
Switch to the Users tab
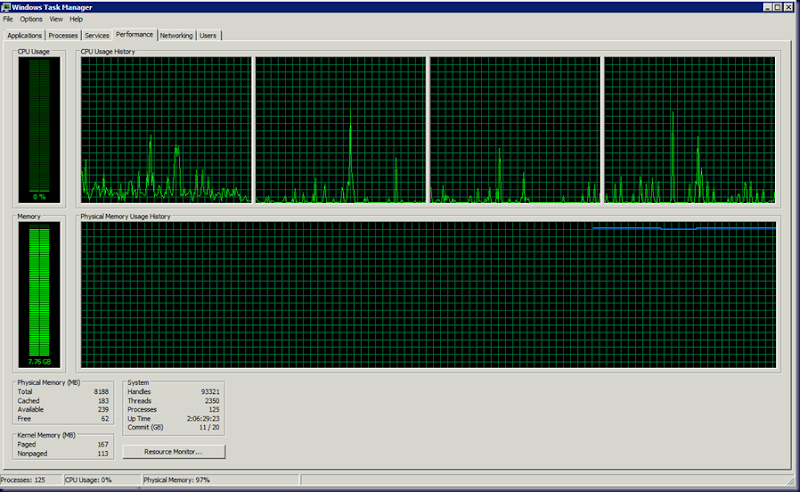pyautogui.click(x=208, y=35)
